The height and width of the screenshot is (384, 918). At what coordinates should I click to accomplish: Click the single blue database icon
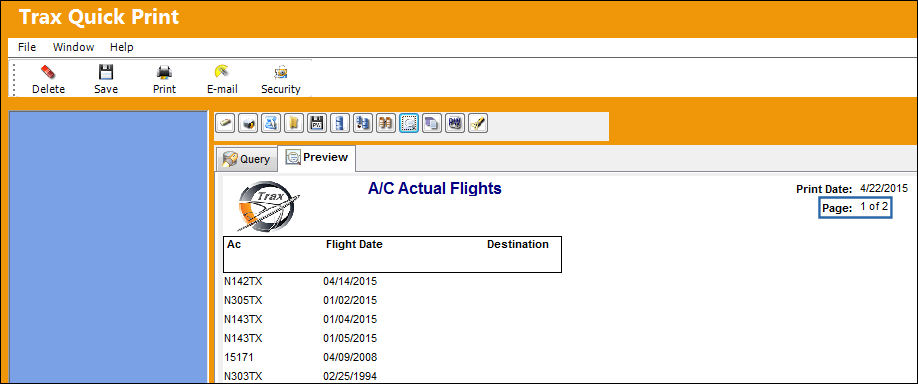pos(340,124)
